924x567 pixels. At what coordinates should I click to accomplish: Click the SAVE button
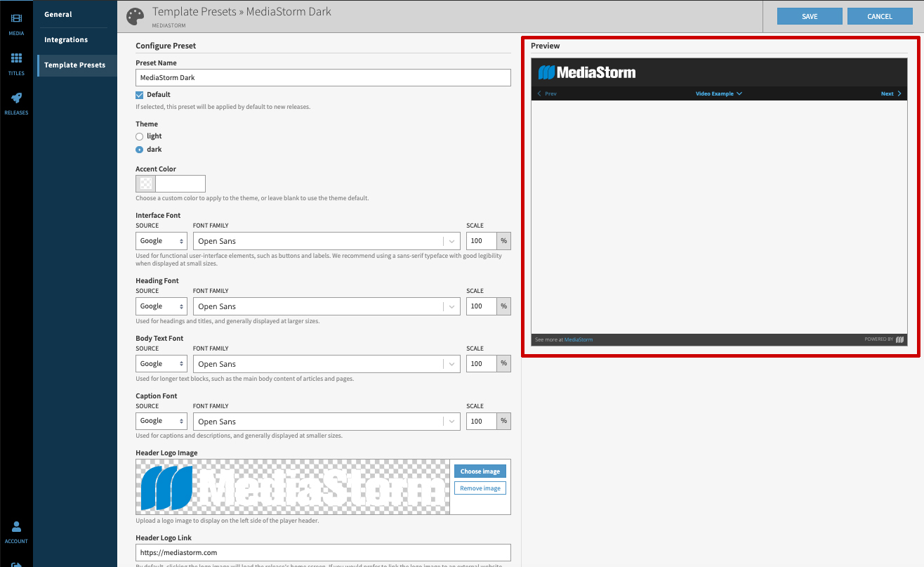(x=809, y=15)
